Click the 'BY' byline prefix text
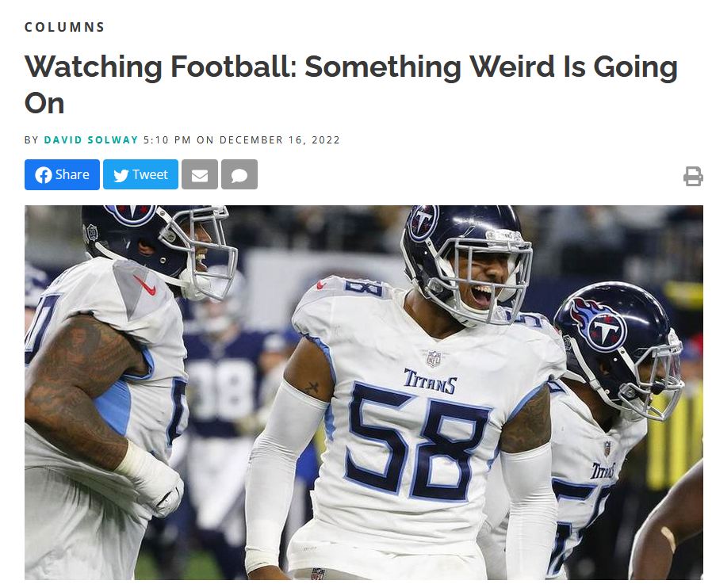Image resolution: width=712 pixels, height=588 pixels. [32, 139]
